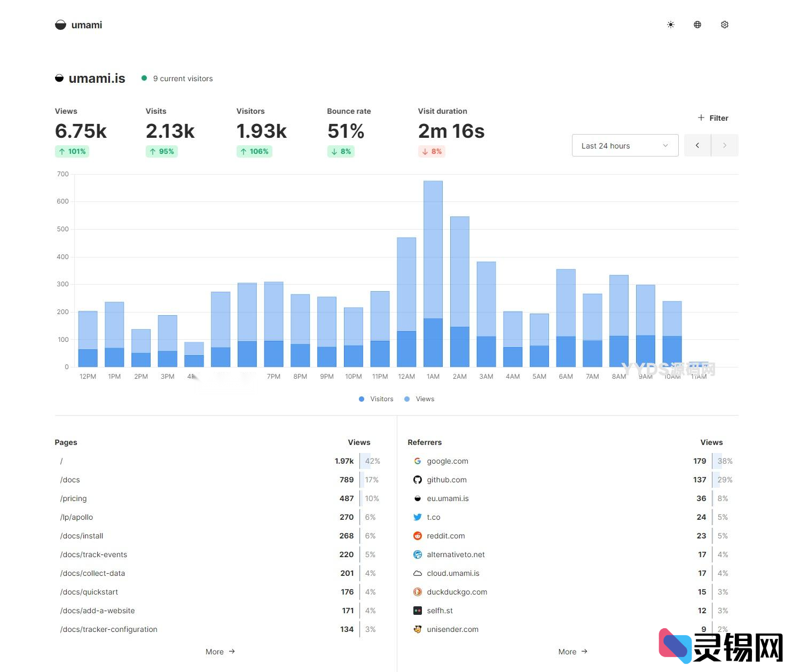Click the 1AM bar in chart
The image size is (792, 672).
tap(433, 274)
